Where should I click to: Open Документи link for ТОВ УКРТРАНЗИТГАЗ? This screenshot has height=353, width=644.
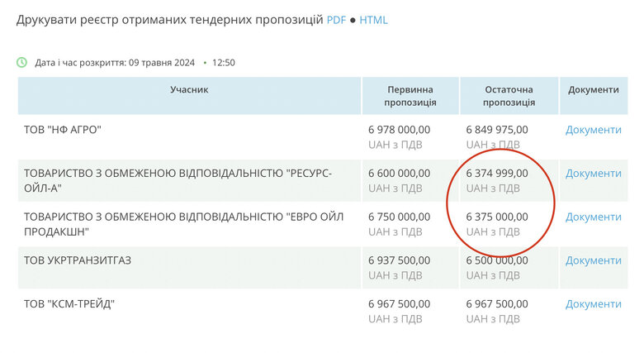[x=593, y=260]
